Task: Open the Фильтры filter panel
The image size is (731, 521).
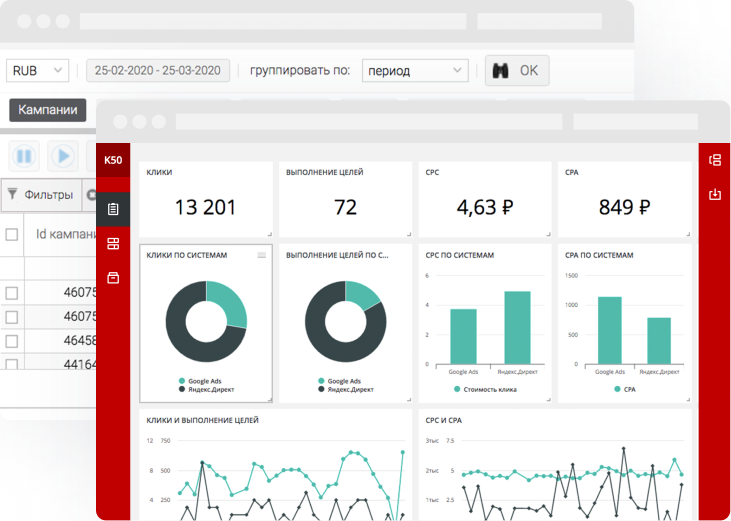Action: tap(40, 195)
